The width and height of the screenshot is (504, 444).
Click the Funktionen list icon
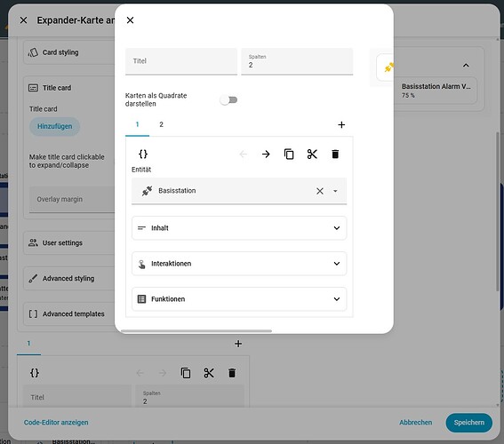pos(141,299)
